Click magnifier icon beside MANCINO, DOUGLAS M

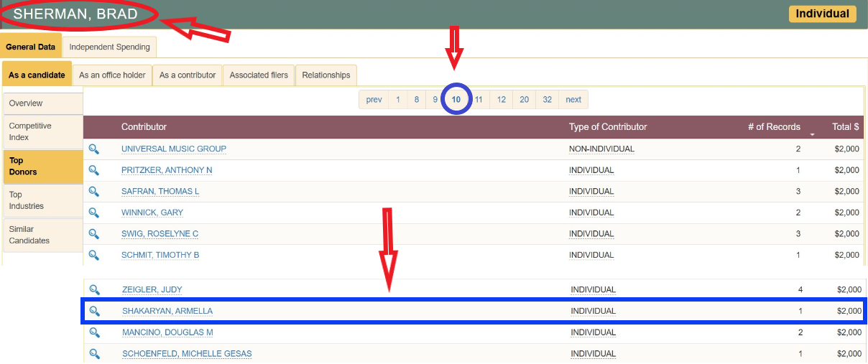(x=94, y=332)
